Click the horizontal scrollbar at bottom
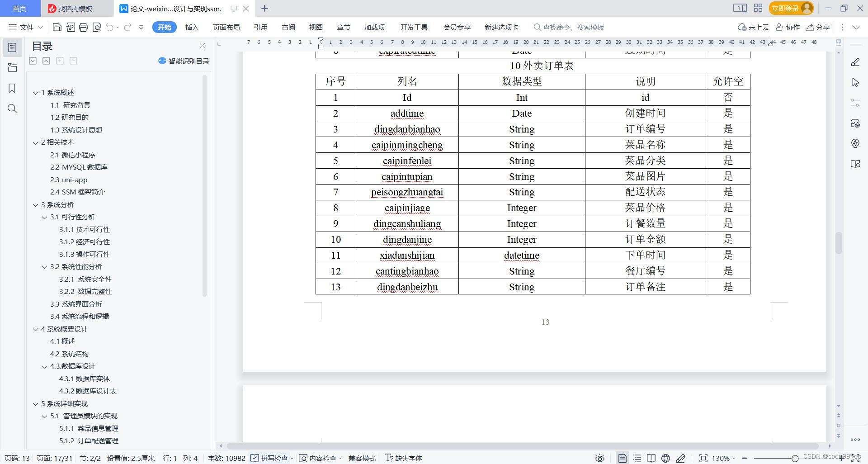Image resolution: width=868 pixels, height=464 pixels. pos(522,446)
